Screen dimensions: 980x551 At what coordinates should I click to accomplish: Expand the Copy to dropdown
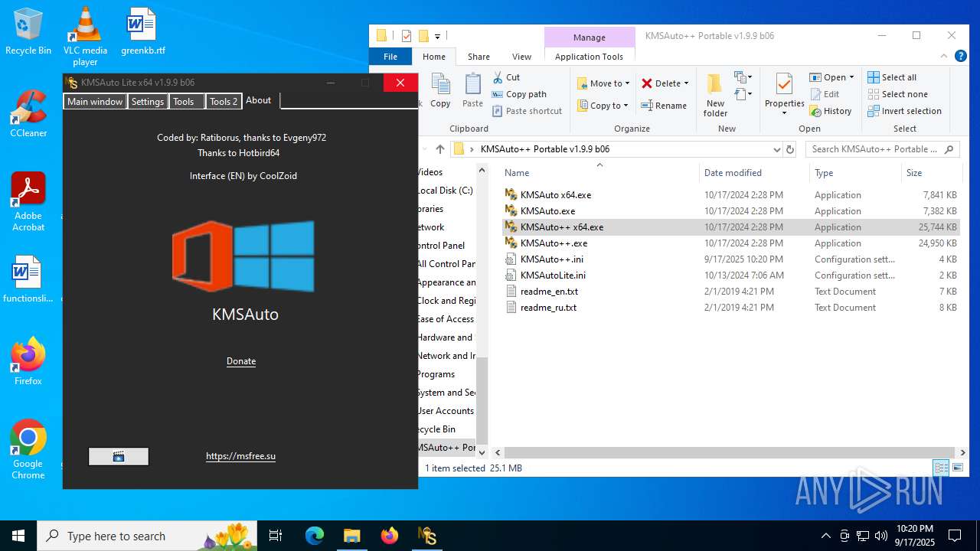pos(626,106)
